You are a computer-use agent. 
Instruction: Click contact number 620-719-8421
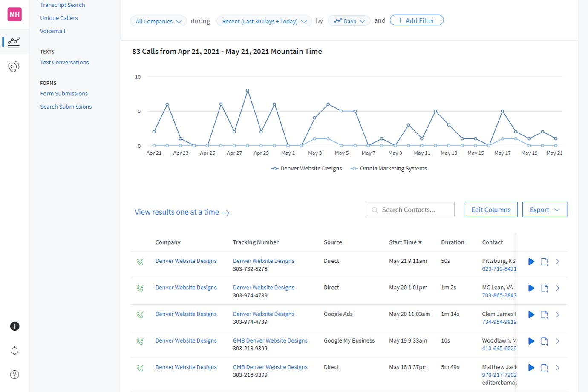(499, 269)
